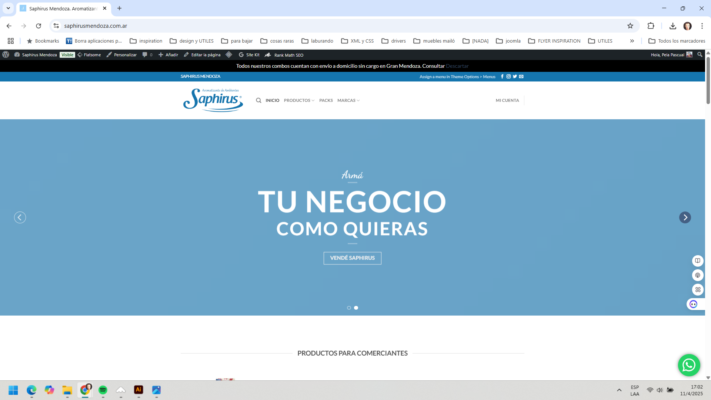Screen dimensions: 711x400
Task: Go back with browser back arrow
Action: point(9,26)
